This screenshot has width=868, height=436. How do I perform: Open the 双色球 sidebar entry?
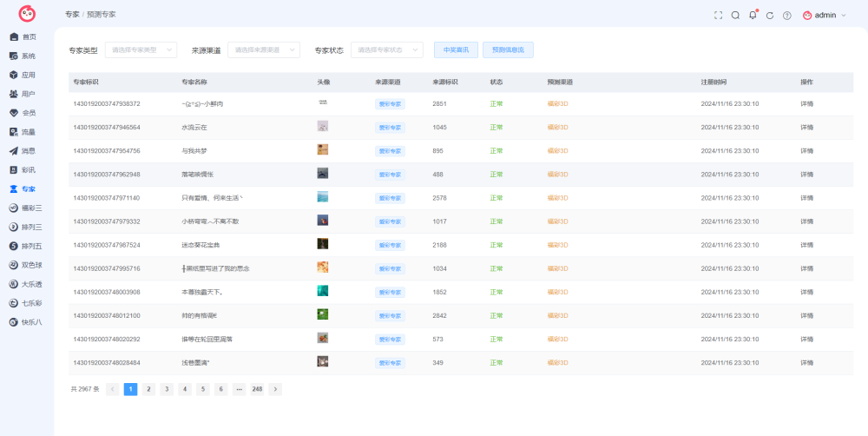click(x=27, y=265)
